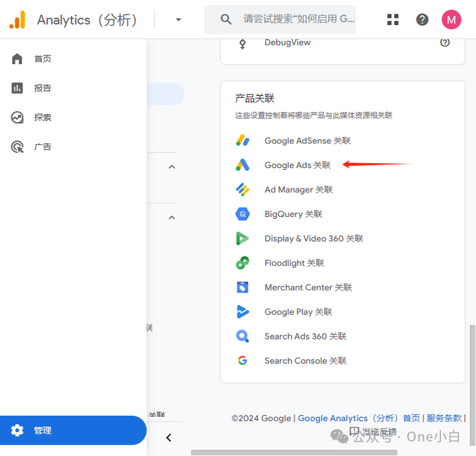
Task: Open Merchant Center 关联
Action: tap(308, 287)
